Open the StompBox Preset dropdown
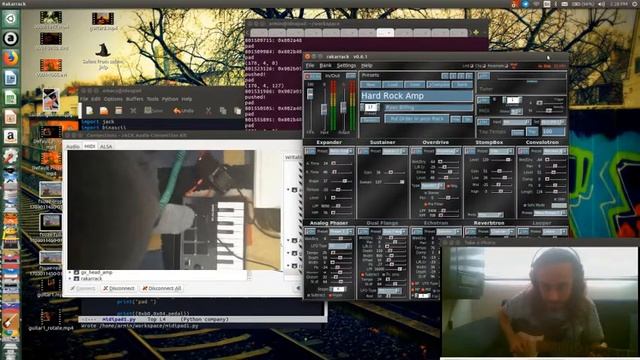 coord(501,151)
